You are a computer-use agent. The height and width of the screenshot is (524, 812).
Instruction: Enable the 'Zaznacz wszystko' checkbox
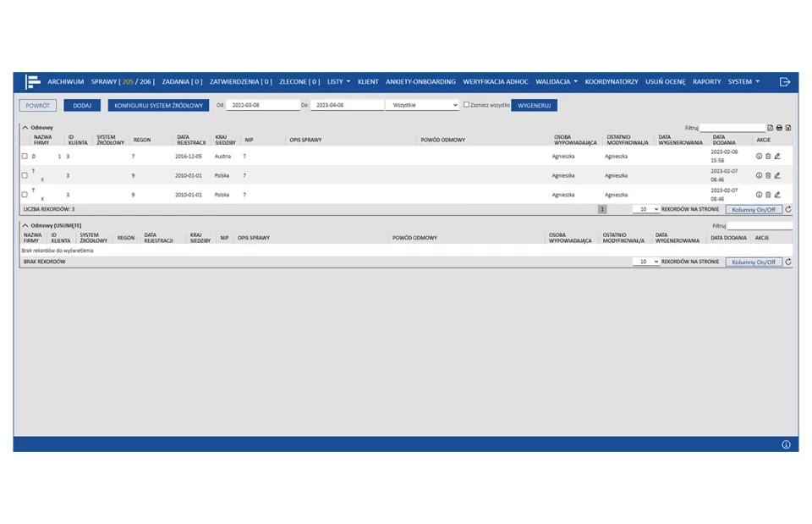click(466, 105)
